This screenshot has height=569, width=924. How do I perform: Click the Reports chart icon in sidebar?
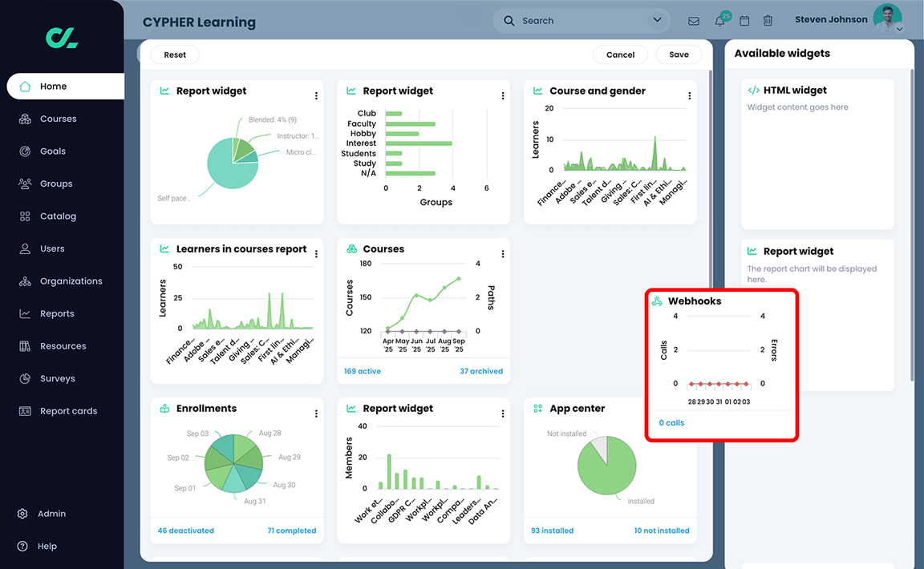tap(25, 313)
